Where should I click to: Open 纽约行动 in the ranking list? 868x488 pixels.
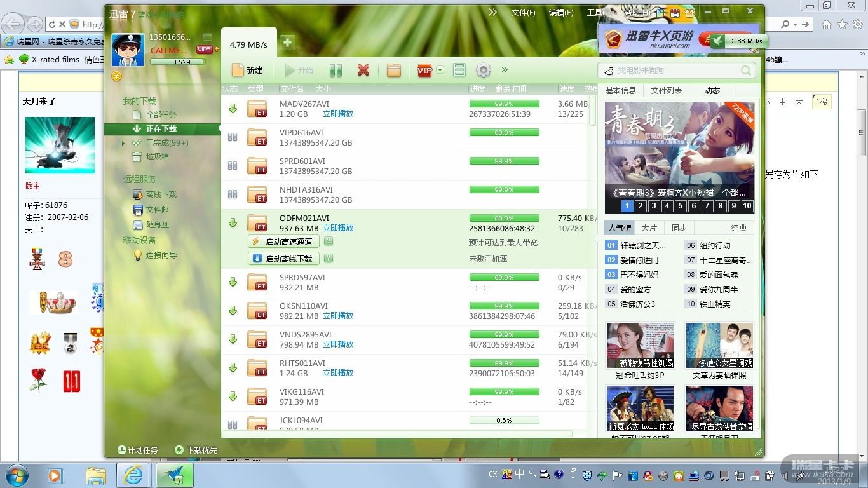coord(715,245)
